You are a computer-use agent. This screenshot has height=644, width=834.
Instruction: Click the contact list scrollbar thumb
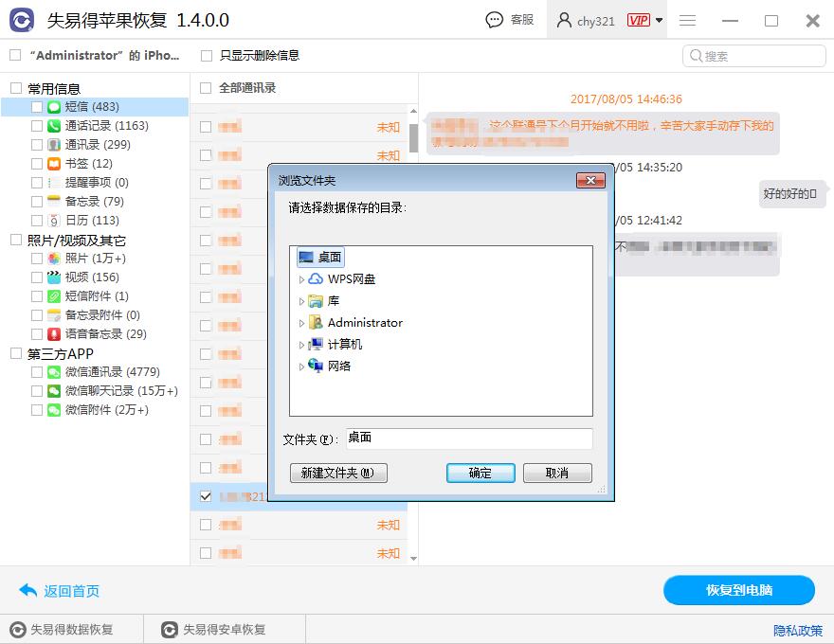[x=413, y=138]
